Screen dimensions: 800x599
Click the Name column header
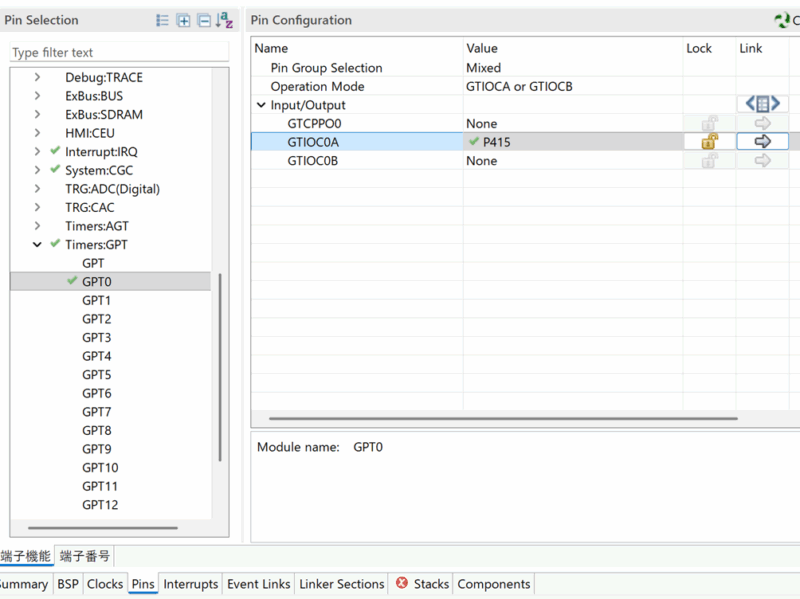pos(271,48)
